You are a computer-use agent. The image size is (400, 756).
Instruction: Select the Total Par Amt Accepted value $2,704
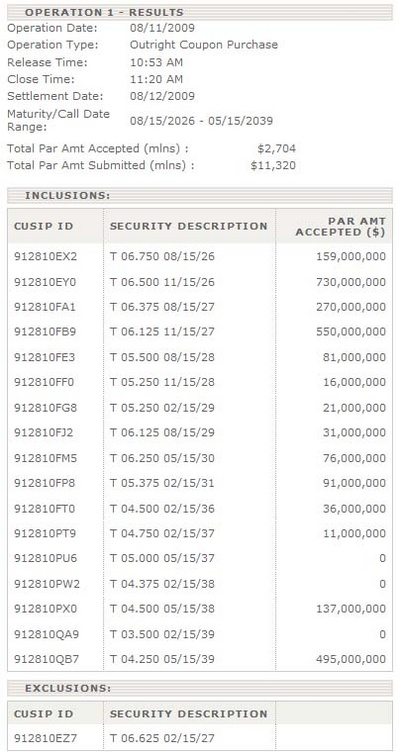(276, 148)
